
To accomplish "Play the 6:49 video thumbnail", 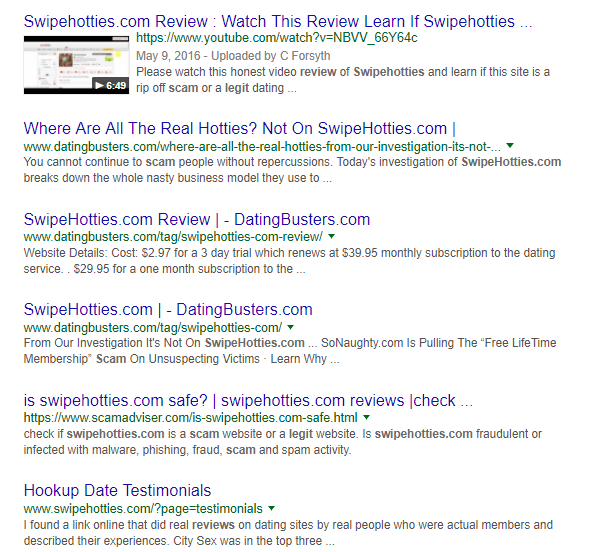I will (76, 65).
